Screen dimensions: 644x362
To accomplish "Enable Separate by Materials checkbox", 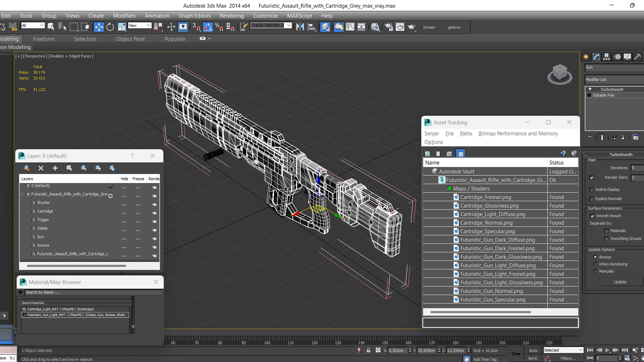I will point(606,231).
